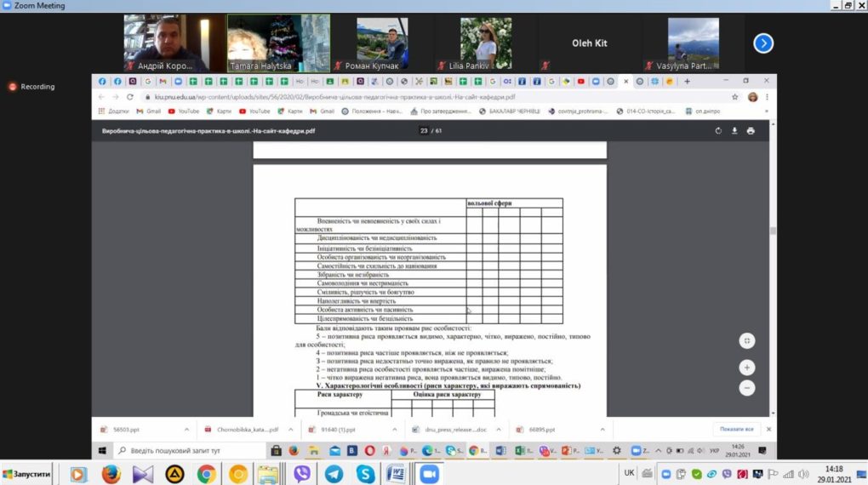Open a new browser tab
The height and width of the screenshot is (485, 868).
point(687,82)
